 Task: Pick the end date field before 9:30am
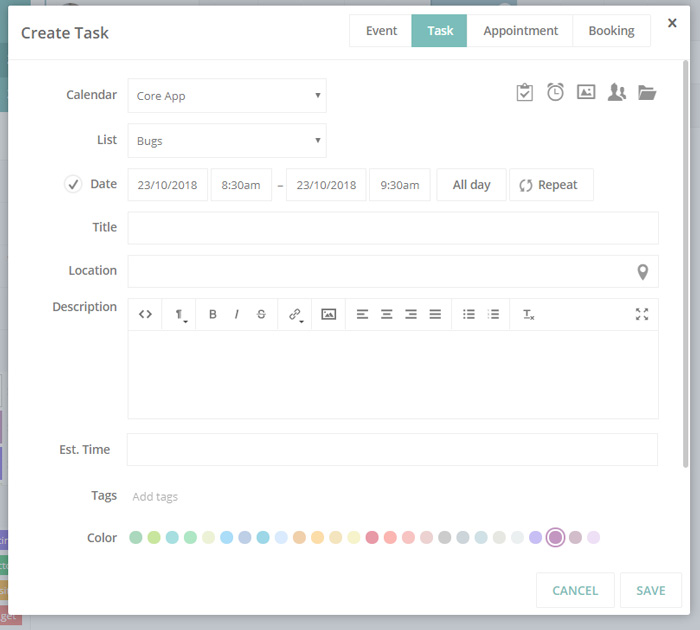pyautogui.click(x=326, y=184)
